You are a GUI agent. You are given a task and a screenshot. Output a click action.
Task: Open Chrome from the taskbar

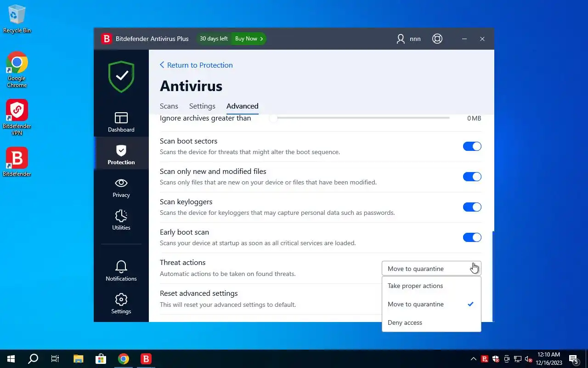123,359
